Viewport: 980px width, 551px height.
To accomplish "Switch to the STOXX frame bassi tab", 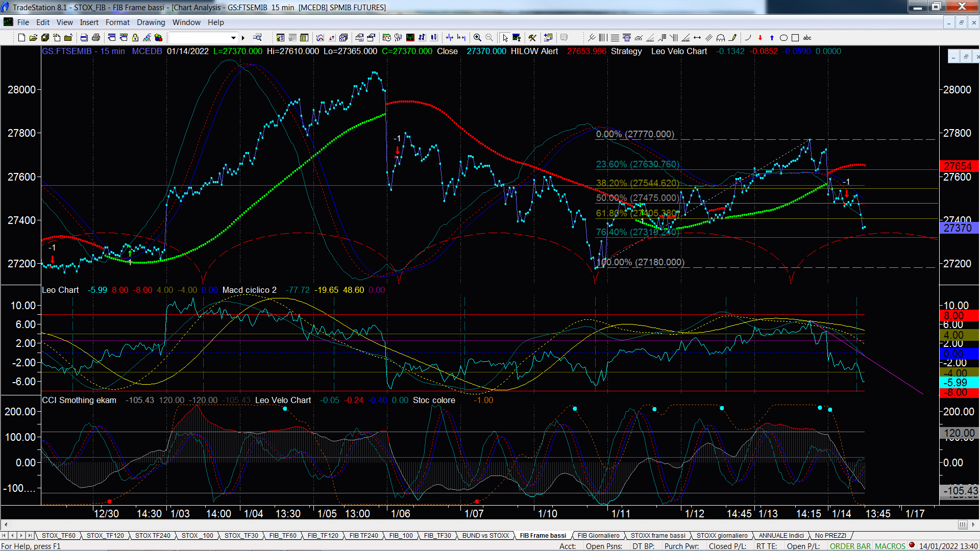I will pos(658,535).
